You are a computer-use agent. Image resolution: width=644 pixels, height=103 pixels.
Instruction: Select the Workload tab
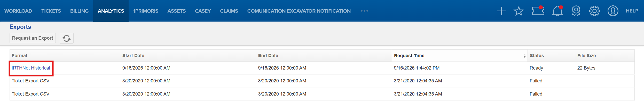(x=18, y=11)
